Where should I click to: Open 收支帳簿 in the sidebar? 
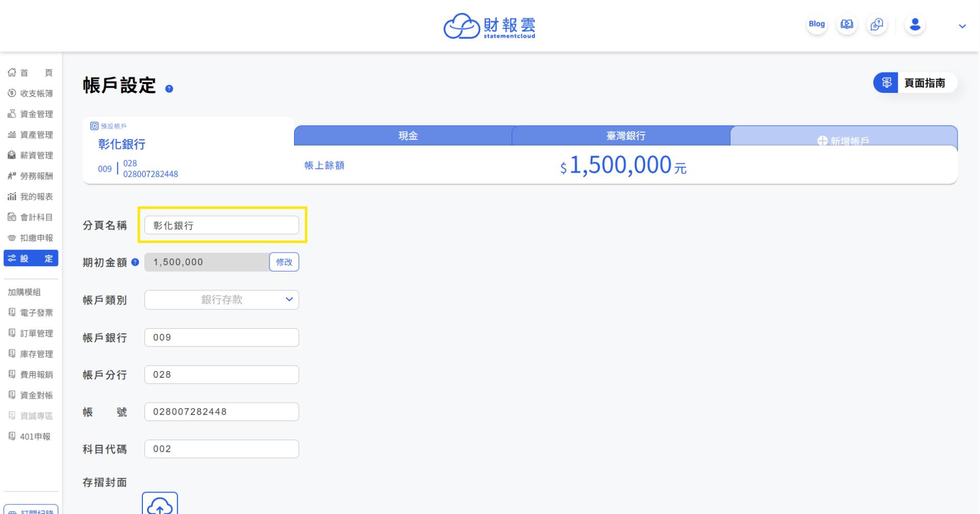(x=31, y=93)
